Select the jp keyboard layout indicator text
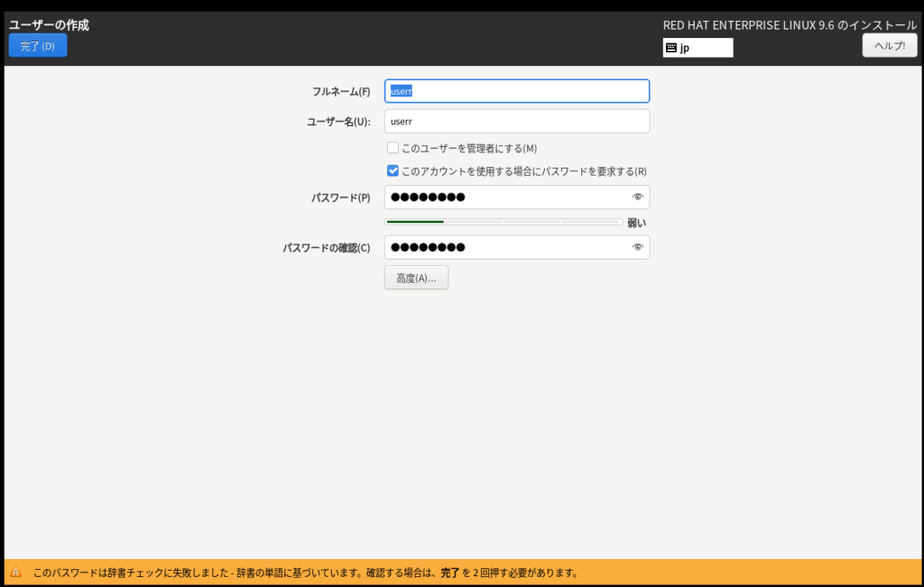The image size is (924, 587). point(686,48)
